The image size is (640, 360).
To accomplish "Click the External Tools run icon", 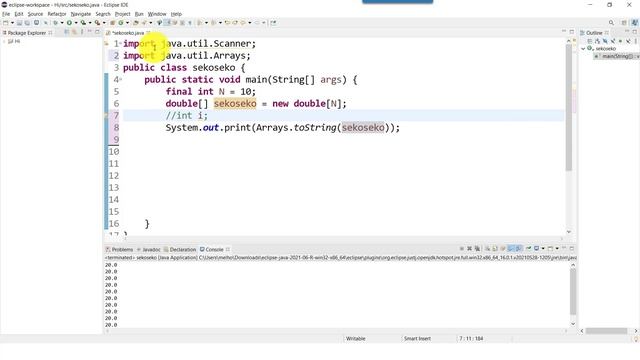I will [97, 23].
